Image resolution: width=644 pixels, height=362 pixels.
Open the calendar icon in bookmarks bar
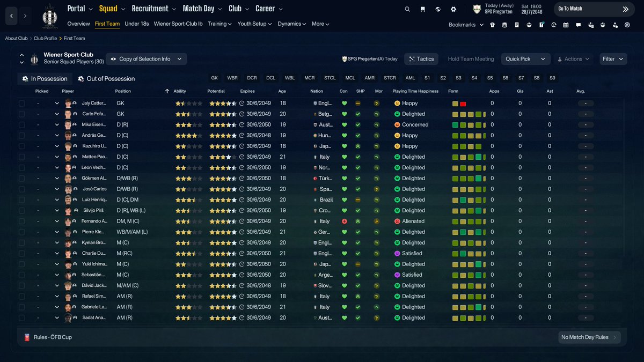click(x=566, y=25)
